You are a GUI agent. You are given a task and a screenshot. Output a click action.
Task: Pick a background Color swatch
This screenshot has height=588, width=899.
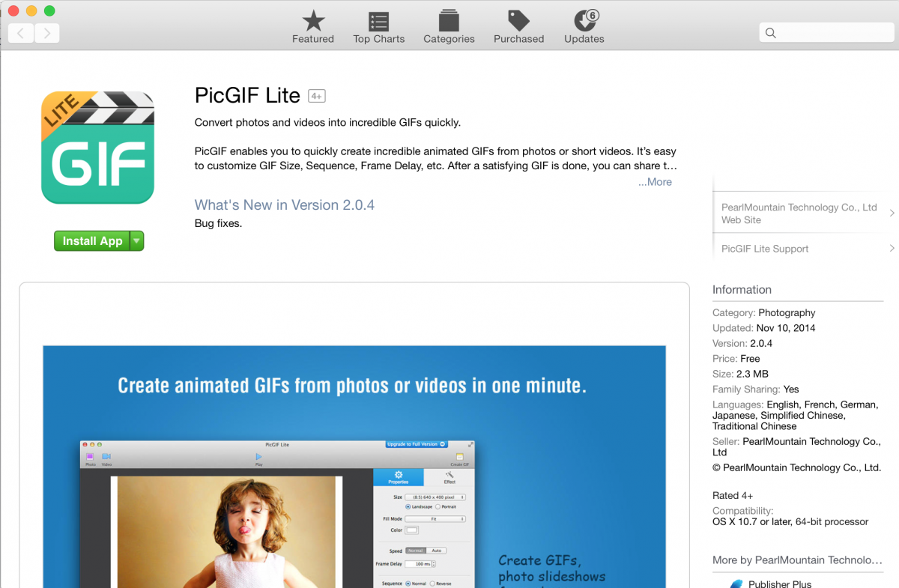(x=412, y=530)
